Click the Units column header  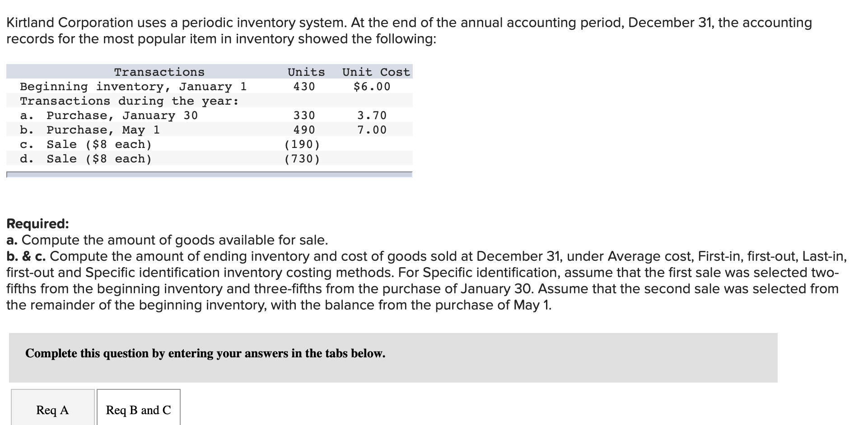[305, 71]
